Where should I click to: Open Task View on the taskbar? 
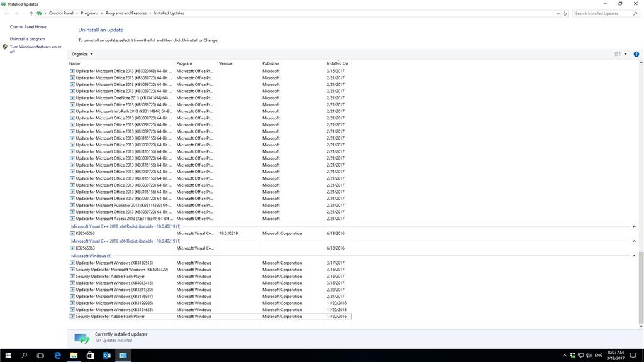(x=40, y=356)
